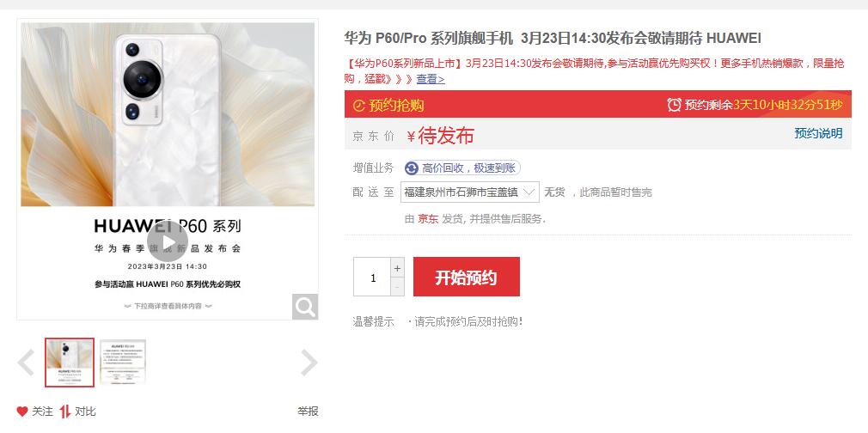This screenshot has height=433, width=868.
Task: Open the 查看> promotion link
Action: coord(430,79)
